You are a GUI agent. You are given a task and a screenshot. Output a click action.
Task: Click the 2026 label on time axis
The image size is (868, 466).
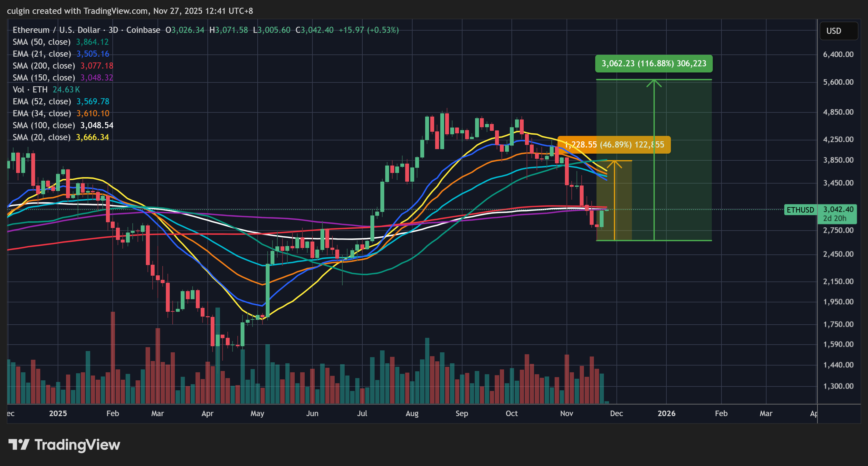click(x=666, y=414)
